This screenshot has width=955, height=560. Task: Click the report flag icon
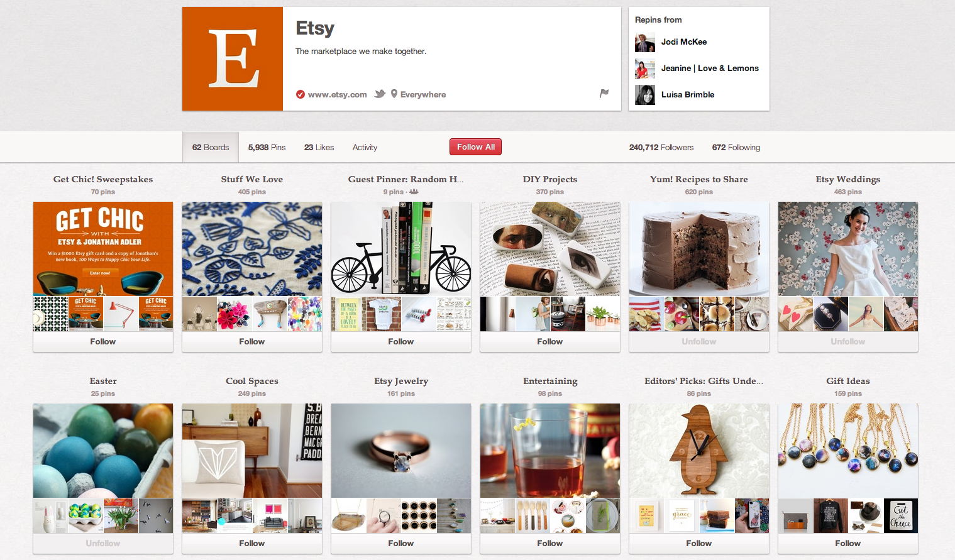coord(604,94)
